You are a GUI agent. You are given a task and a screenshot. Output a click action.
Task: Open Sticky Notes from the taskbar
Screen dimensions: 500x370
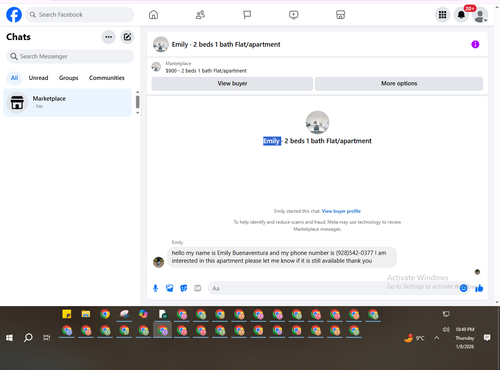67,314
